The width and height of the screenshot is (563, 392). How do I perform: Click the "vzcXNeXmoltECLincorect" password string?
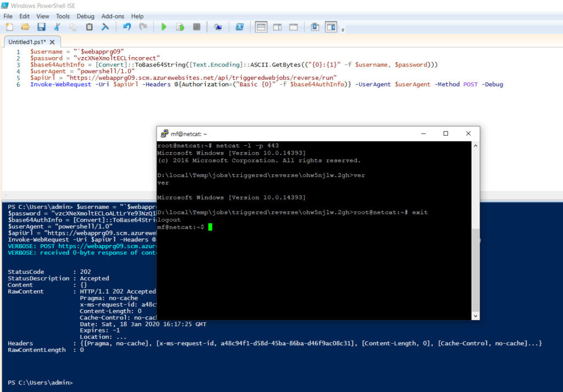click(117, 58)
